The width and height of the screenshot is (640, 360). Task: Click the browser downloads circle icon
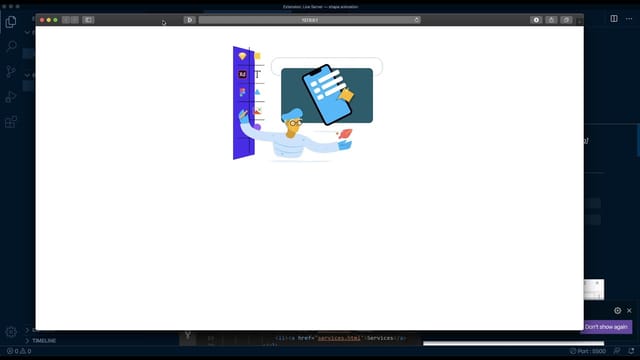click(536, 20)
